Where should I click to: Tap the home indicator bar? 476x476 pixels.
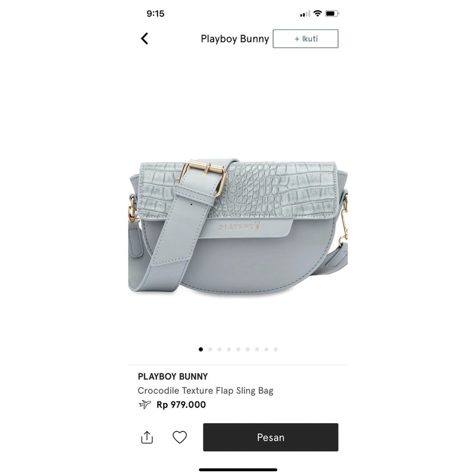(x=238, y=470)
